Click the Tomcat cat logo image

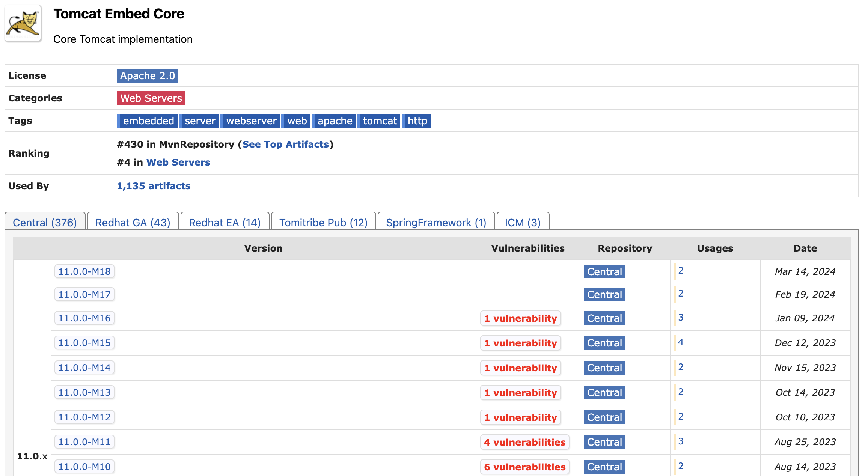tap(23, 23)
